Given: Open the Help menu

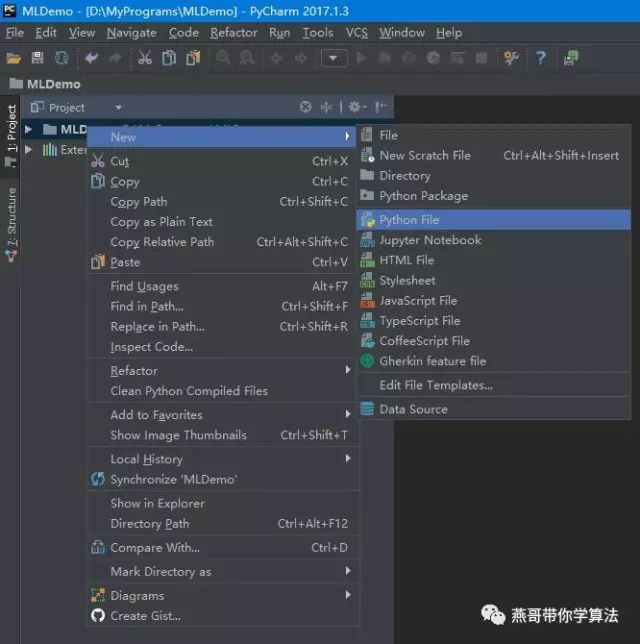Looking at the screenshot, I should pyautogui.click(x=449, y=32).
